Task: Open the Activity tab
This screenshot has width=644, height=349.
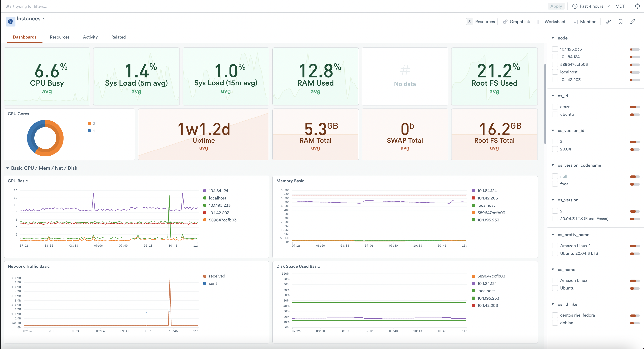Action: [x=90, y=37]
